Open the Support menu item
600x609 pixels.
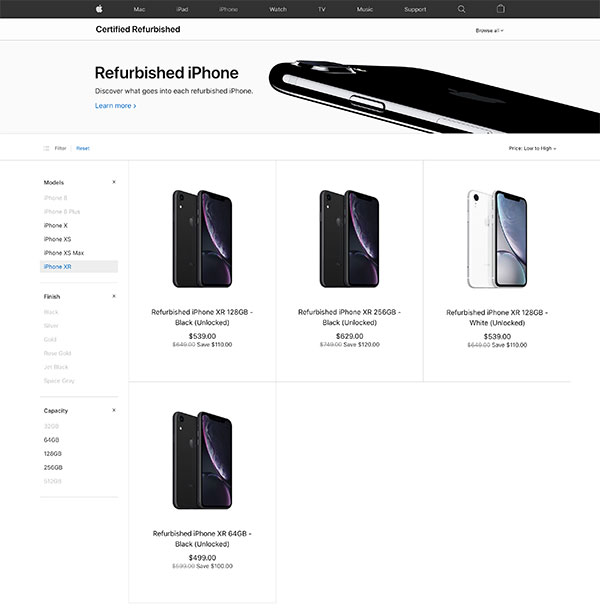point(415,9)
